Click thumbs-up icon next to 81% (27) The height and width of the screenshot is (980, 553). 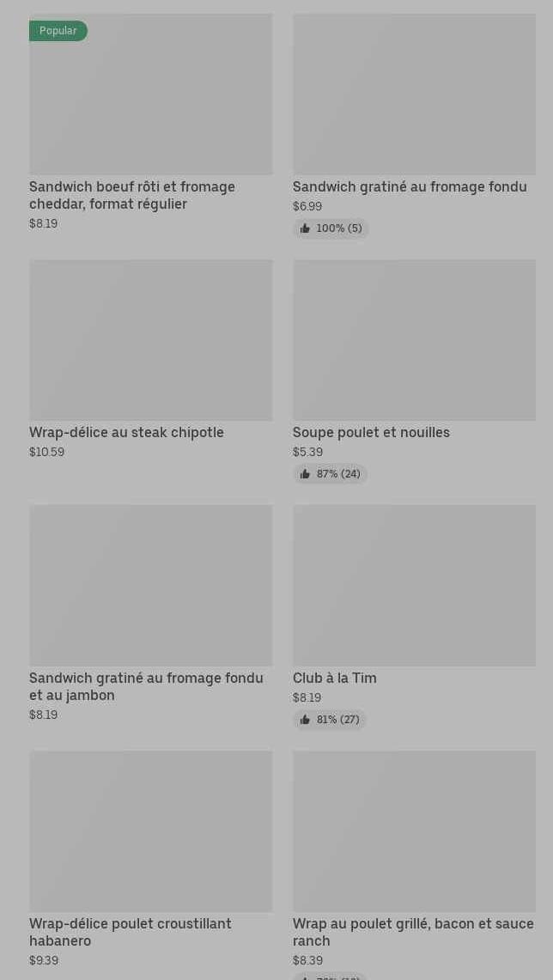(305, 720)
